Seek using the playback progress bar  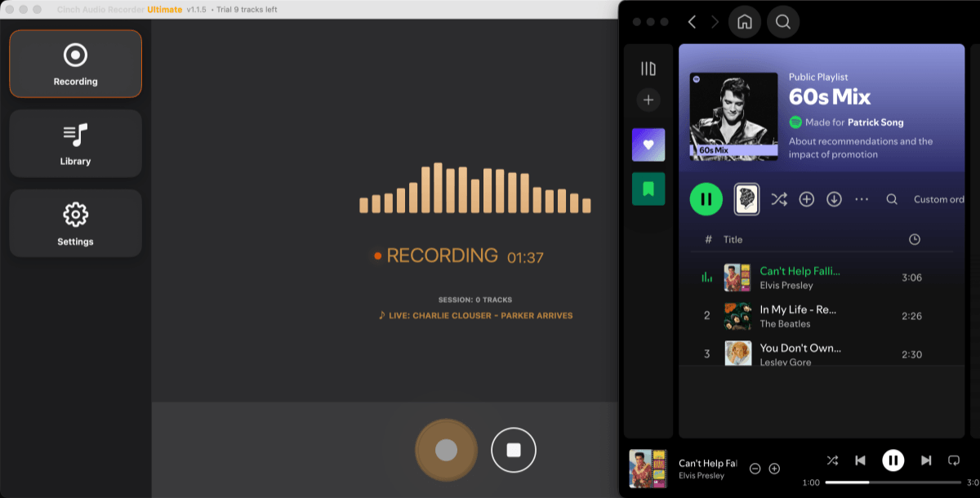click(895, 482)
